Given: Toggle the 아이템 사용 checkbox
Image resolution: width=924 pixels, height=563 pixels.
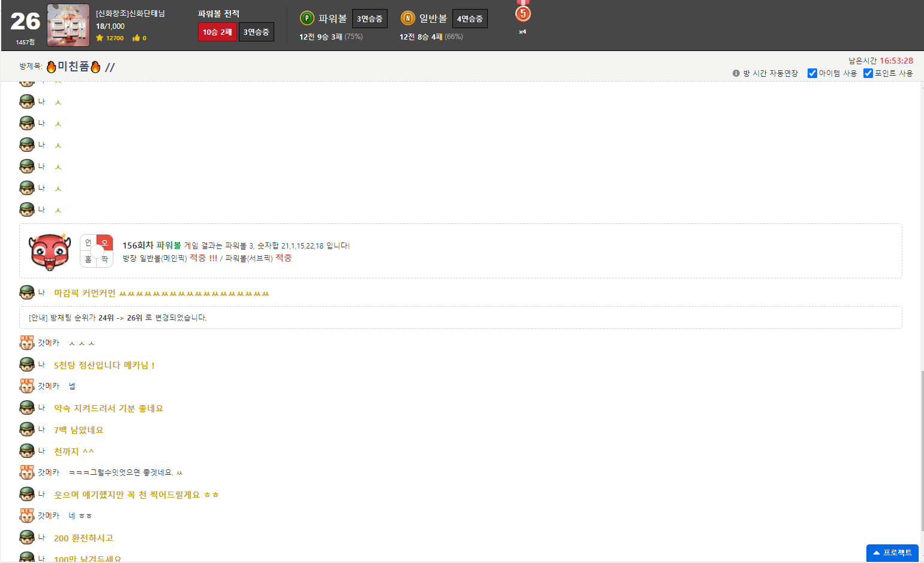Looking at the screenshot, I should coord(812,73).
